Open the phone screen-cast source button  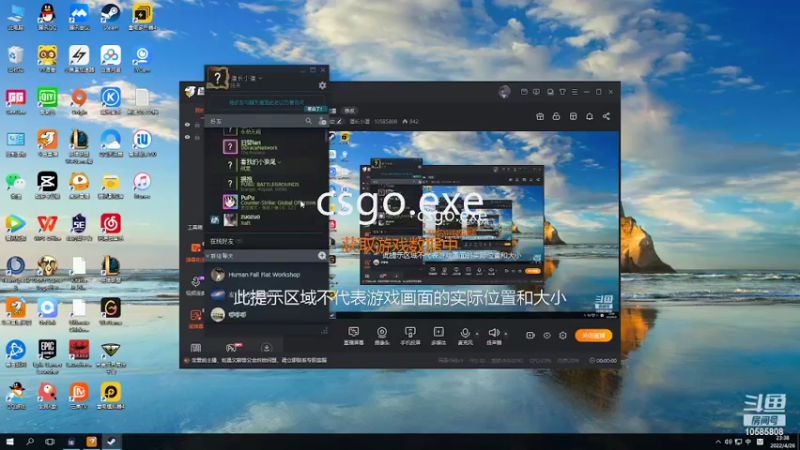tap(410, 335)
